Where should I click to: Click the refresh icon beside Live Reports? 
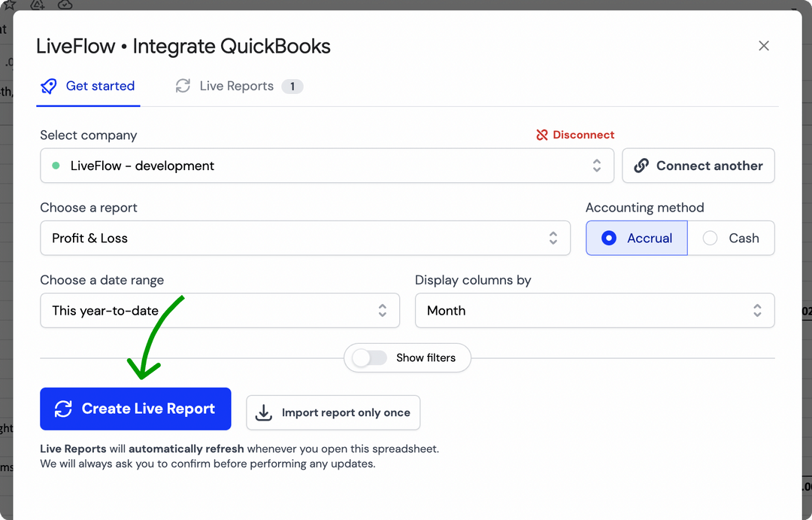click(x=183, y=86)
